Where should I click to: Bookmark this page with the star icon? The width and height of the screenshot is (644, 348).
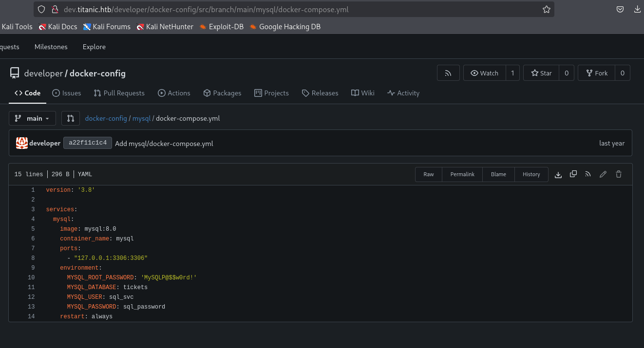coord(547,9)
